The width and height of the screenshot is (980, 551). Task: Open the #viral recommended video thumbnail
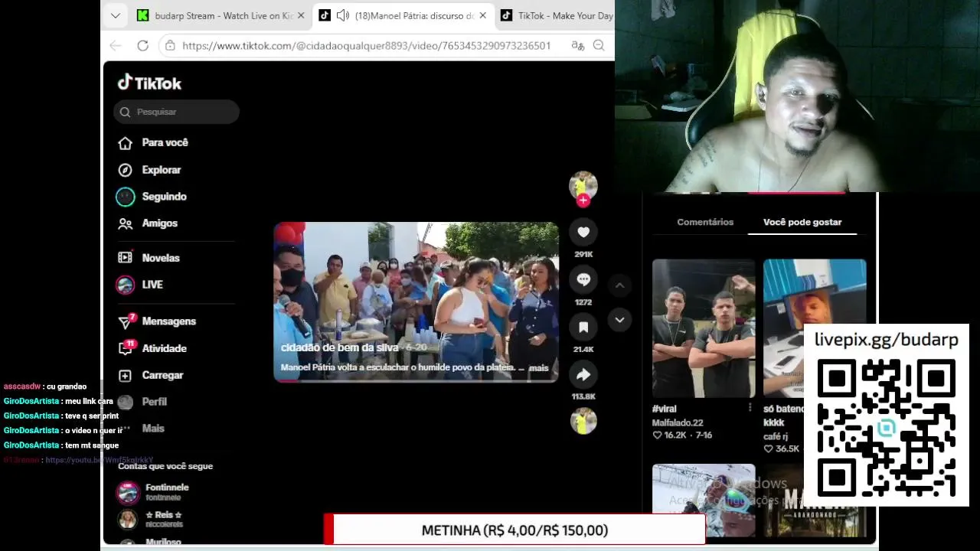click(x=704, y=328)
